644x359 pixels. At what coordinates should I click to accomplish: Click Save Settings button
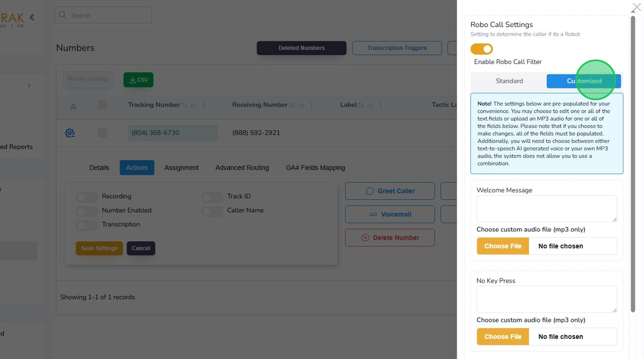99,248
